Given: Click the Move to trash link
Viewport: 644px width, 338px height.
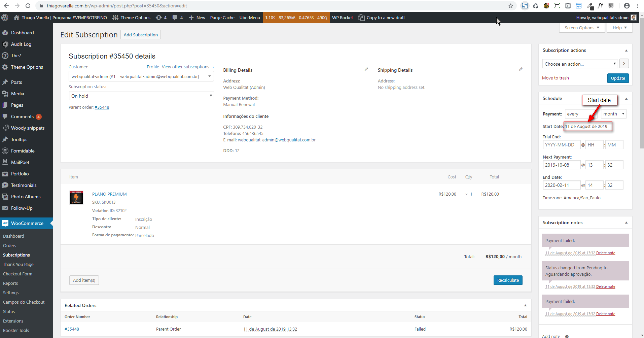Looking at the screenshot, I should click(556, 78).
